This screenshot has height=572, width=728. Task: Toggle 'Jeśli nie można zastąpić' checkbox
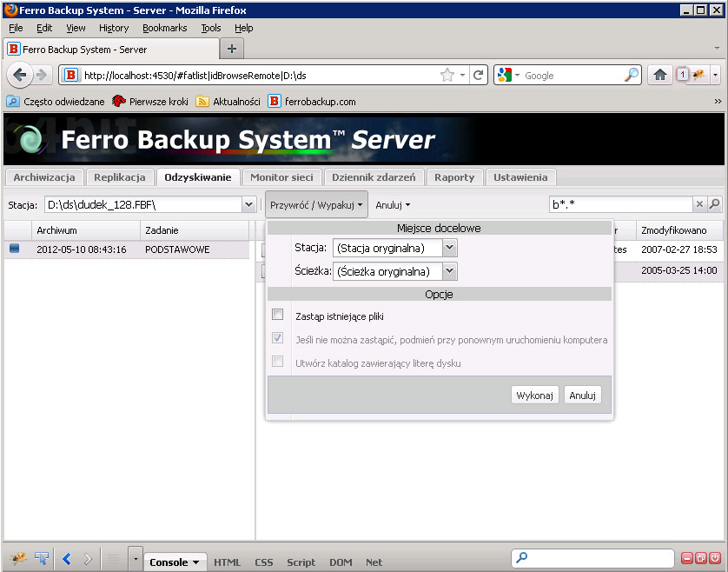click(x=278, y=338)
